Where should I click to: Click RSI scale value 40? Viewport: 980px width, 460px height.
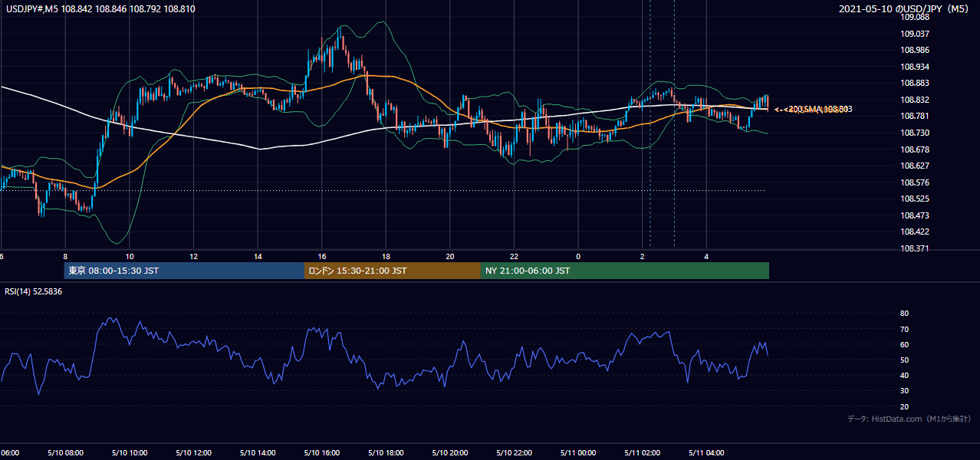click(905, 375)
